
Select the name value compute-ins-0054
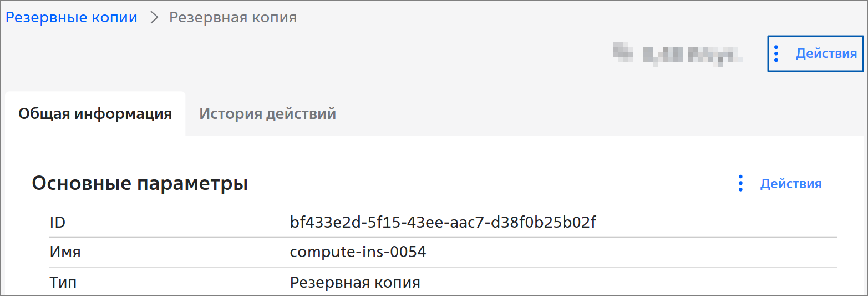[x=358, y=252]
